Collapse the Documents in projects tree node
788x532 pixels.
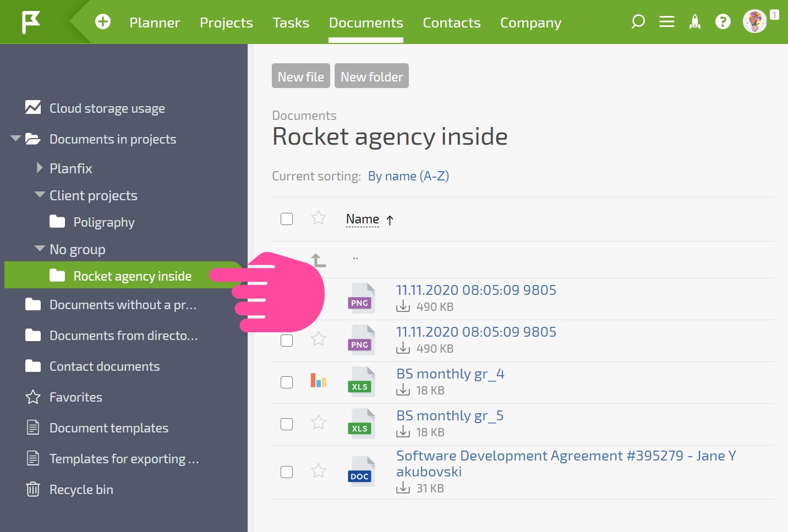[16, 138]
